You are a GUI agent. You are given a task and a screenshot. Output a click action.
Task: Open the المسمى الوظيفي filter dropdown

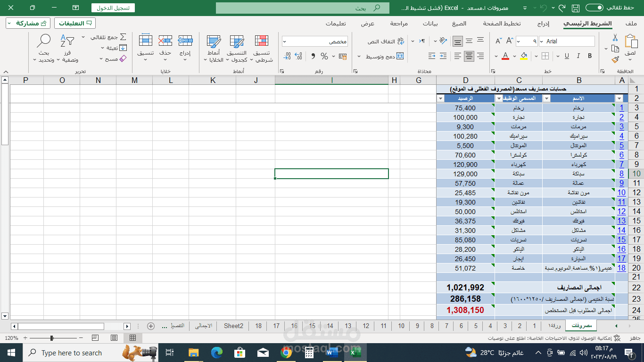click(499, 99)
